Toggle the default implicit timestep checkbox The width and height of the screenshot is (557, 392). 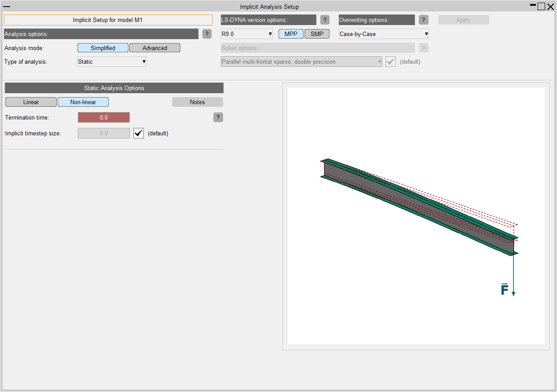coord(139,133)
